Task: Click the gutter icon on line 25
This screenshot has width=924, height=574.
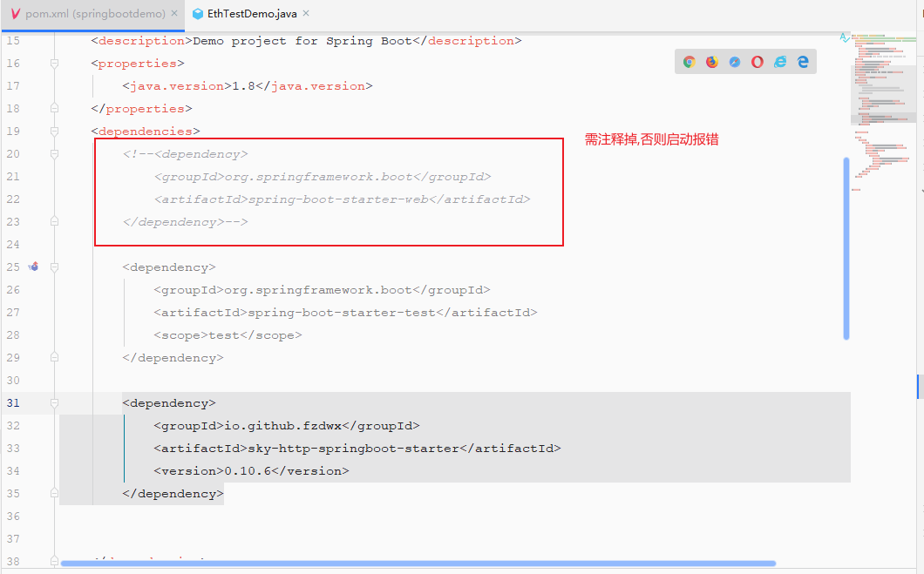Action: 34,267
